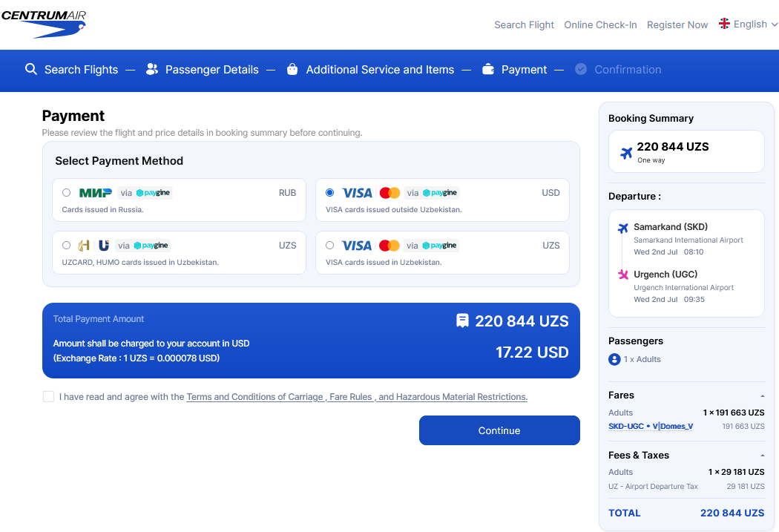Image resolution: width=779 pixels, height=532 pixels.
Task: Select UZCARD HUMO payment option
Action: click(x=67, y=246)
